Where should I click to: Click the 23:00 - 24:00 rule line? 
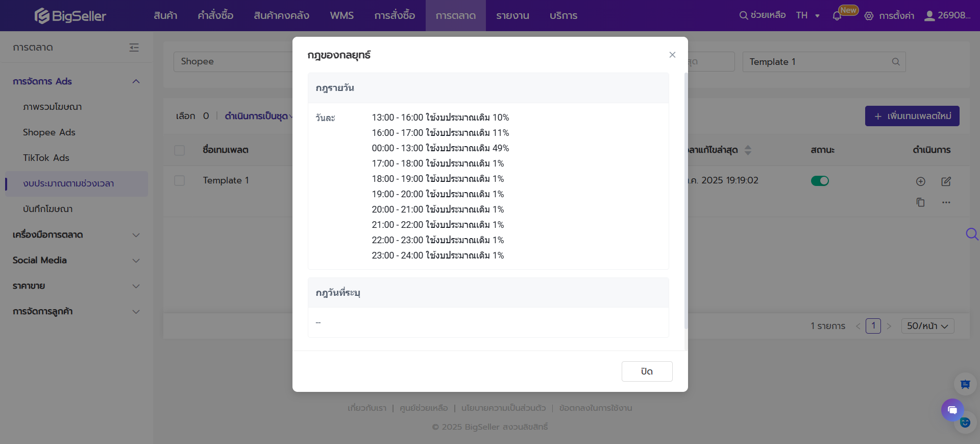click(438, 255)
